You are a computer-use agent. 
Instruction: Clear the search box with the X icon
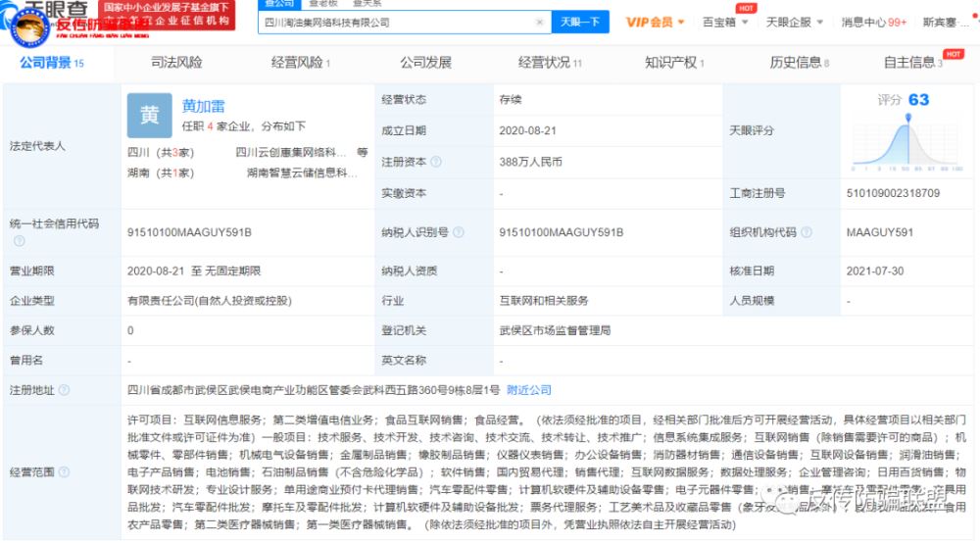[539, 23]
